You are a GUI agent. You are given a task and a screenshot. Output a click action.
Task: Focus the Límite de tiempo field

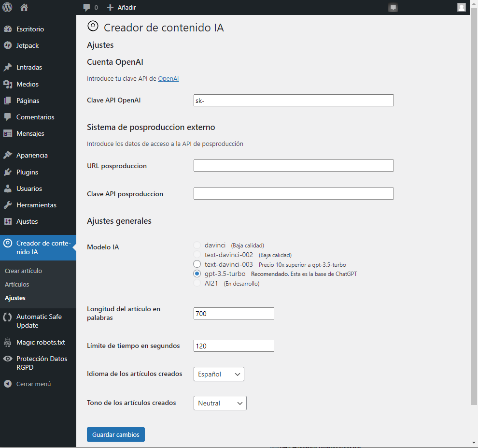click(x=234, y=346)
